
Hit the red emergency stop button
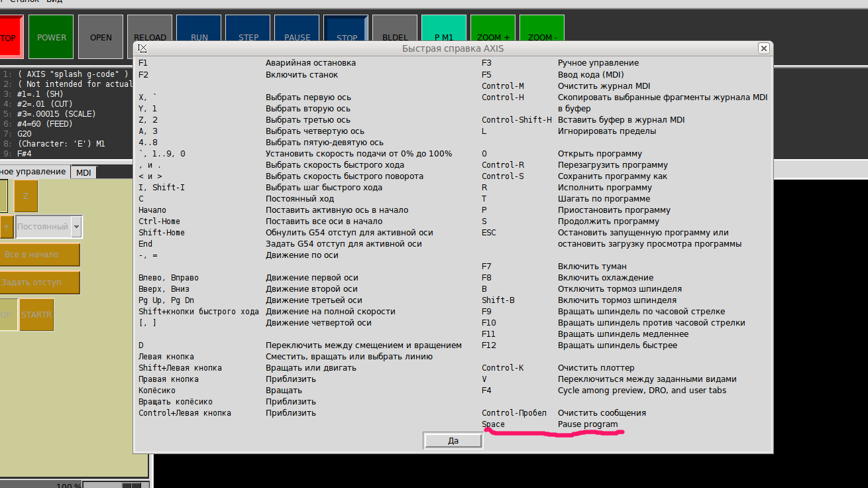(11, 37)
